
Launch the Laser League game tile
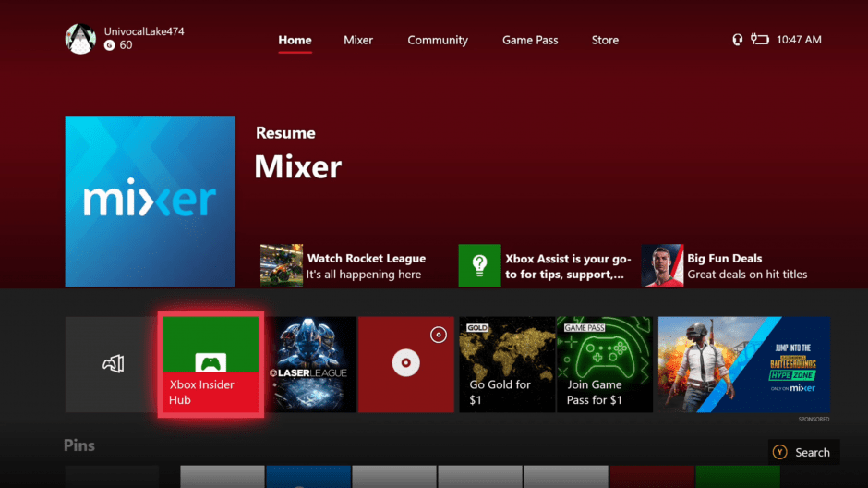(310, 364)
